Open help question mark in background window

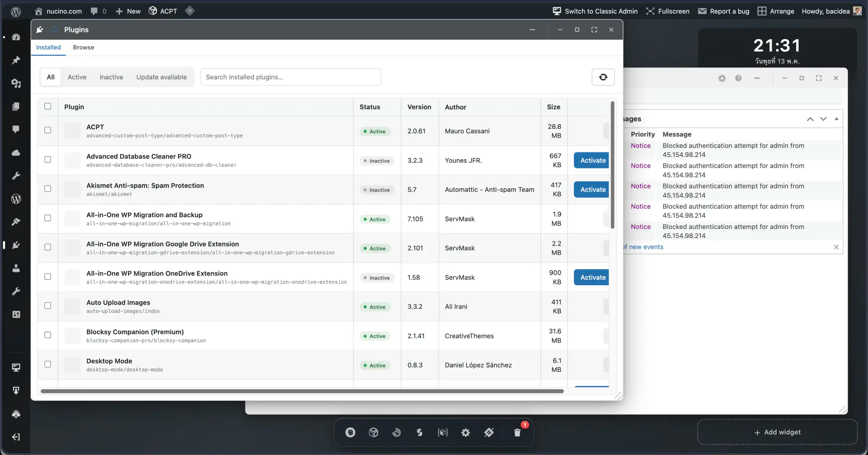pos(738,78)
